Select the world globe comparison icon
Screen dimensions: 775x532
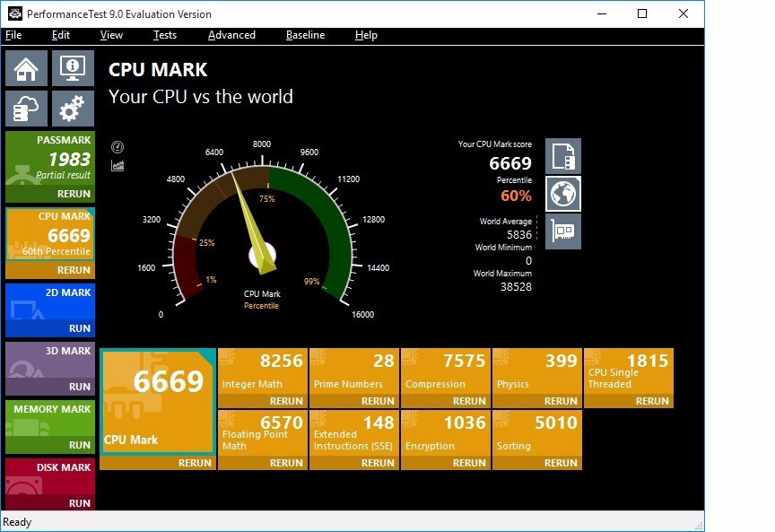pyautogui.click(x=563, y=194)
